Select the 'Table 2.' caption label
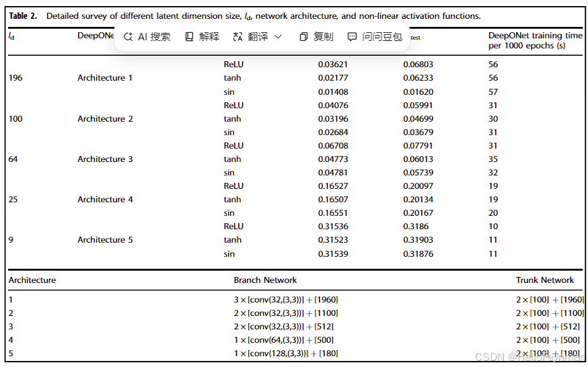588x367 pixels. [x=23, y=16]
